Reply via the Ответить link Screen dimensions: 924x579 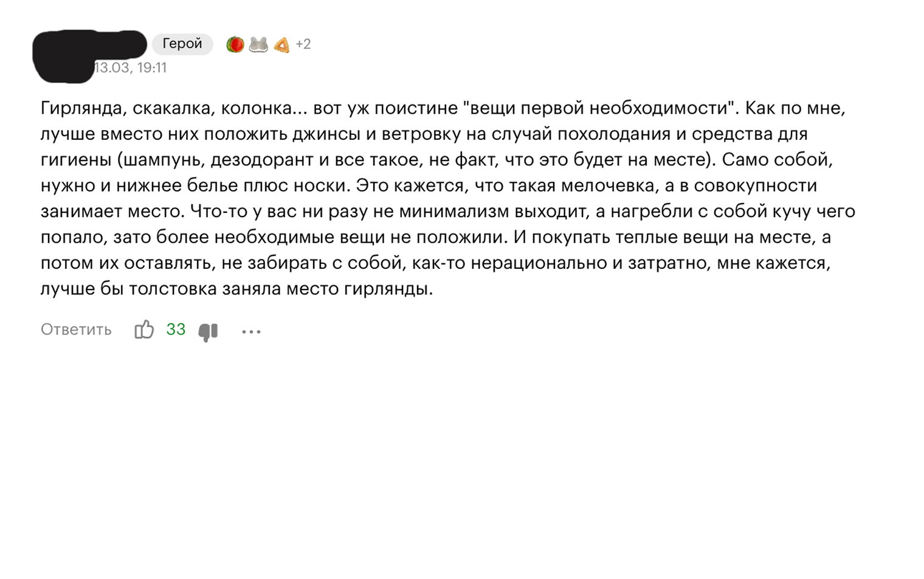tap(76, 330)
